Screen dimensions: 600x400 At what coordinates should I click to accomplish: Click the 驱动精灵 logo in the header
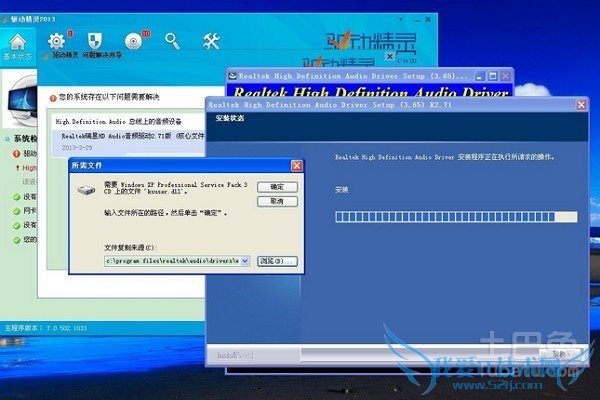370,42
